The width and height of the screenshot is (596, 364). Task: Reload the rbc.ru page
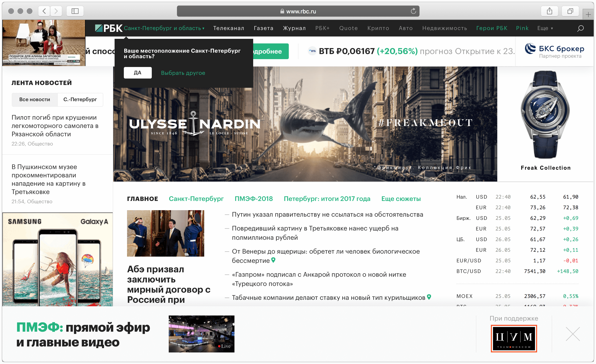click(x=413, y=11)
